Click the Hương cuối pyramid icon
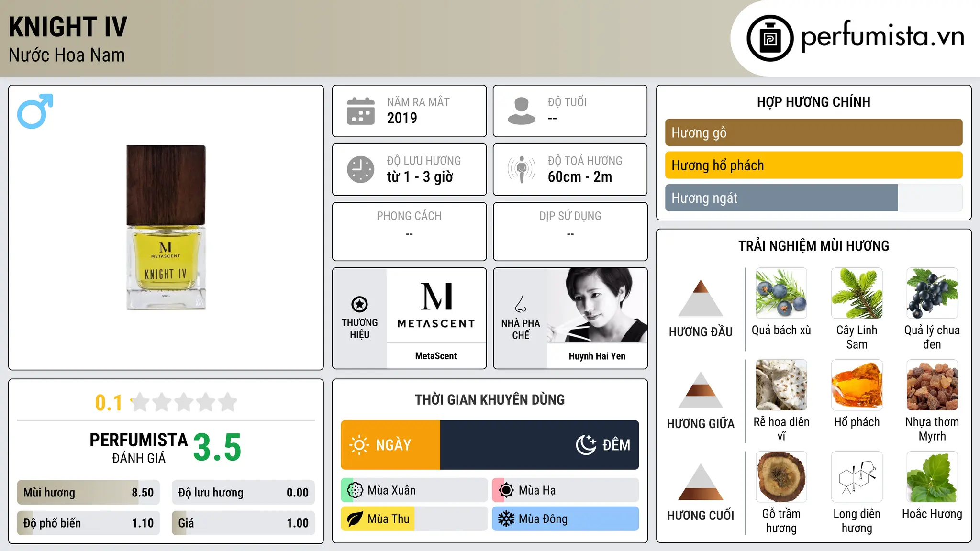Screen dimensions: 980x551 [701, 482]
